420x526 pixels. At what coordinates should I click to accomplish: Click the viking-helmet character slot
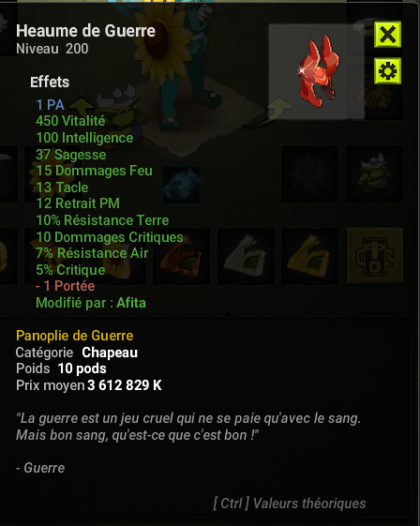point(374,174)
